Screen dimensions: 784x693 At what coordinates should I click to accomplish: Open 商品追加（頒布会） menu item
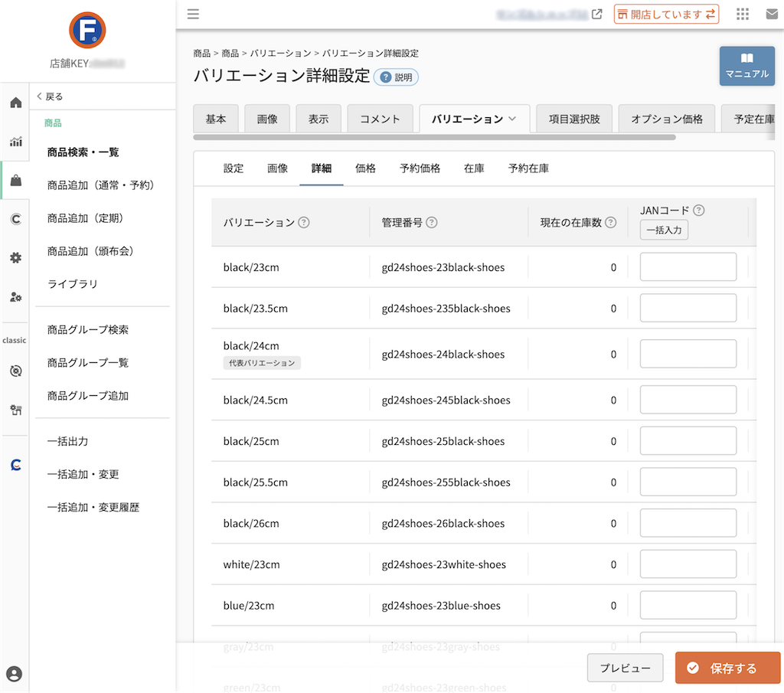(x=90, y=251)
